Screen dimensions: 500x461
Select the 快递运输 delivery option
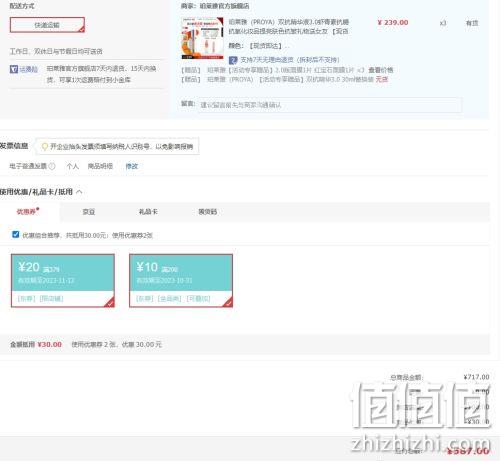tap(47, 25)
